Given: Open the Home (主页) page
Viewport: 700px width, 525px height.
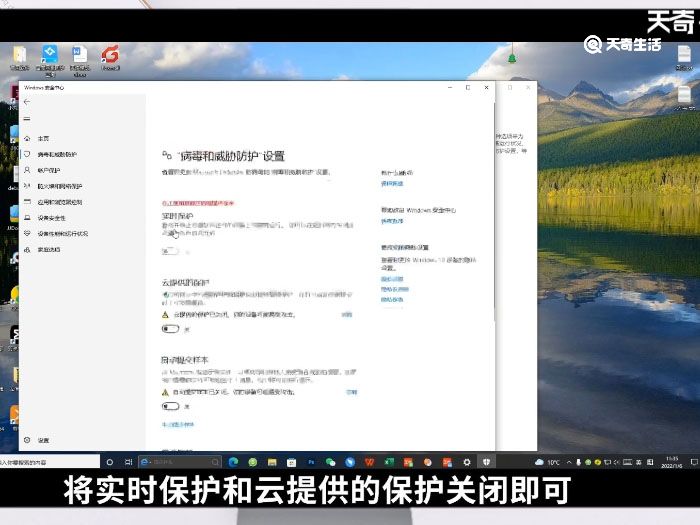Looking at the screenshot, I should point(43,139).
